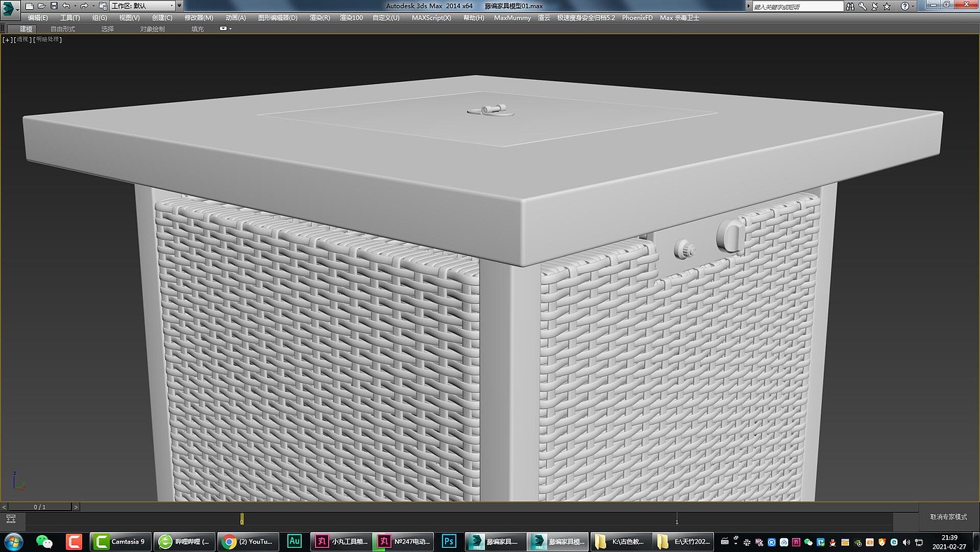This screenshot has height=552, width=980.
Task: Switch to the 自由形式 ribbon tab
Action: (x=62, y=29)
